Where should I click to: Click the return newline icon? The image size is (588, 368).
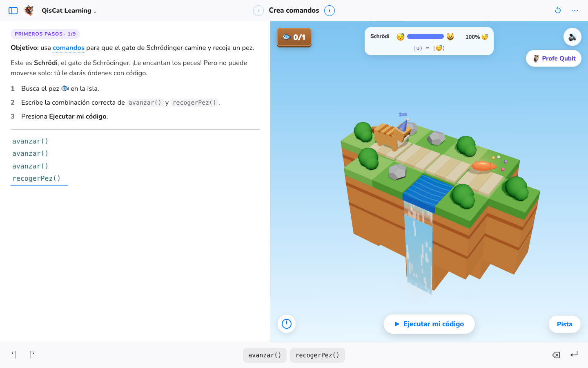click(574, 355)
